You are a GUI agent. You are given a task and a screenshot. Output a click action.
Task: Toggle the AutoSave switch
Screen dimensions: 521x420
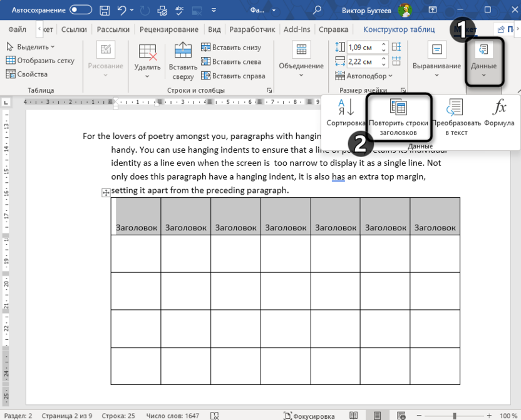[x=81, y=10]
